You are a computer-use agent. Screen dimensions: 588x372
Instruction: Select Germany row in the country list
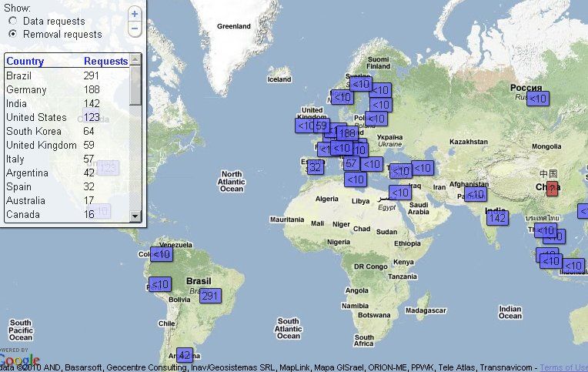[x=67, y=89]
